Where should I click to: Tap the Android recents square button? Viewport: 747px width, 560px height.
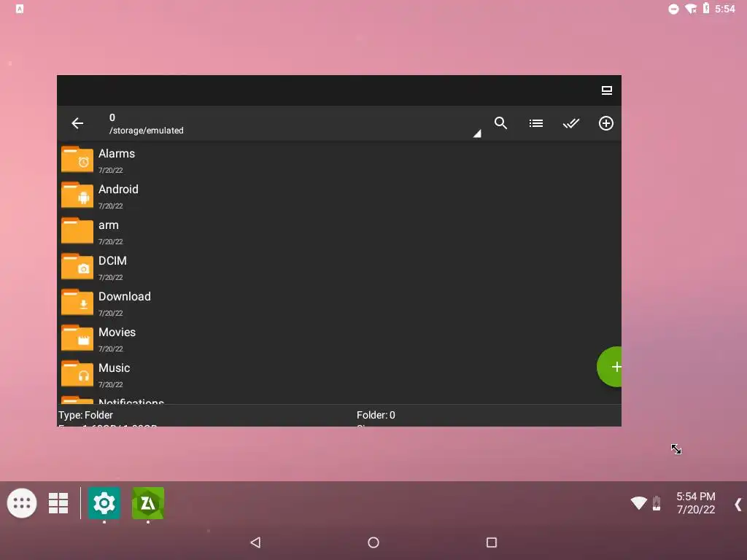tap(492, 542)
